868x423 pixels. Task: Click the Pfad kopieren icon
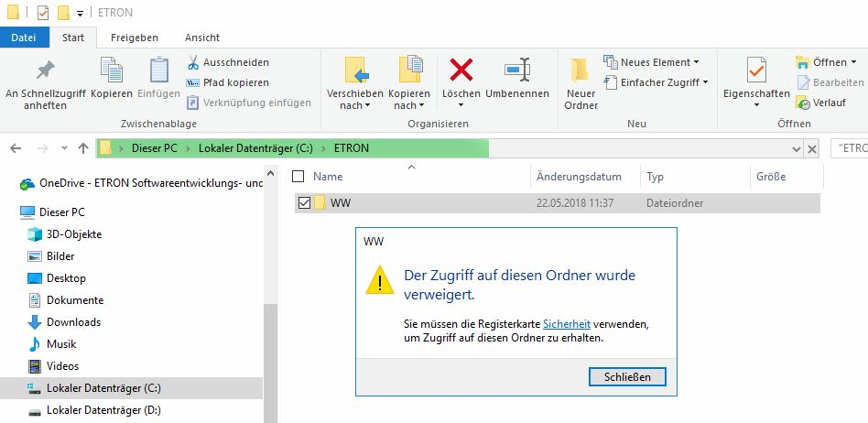tap(193, 82)
